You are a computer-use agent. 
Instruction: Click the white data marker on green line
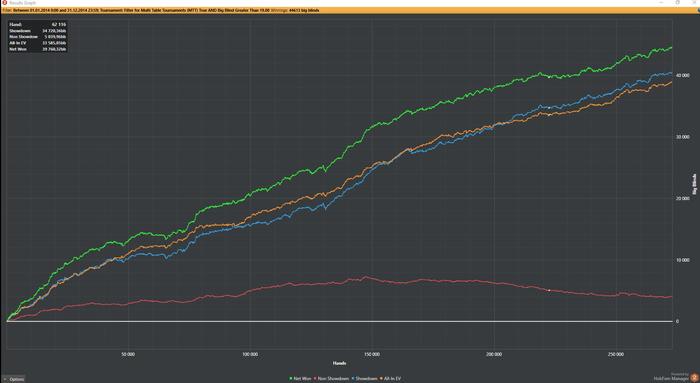(549, 77)
